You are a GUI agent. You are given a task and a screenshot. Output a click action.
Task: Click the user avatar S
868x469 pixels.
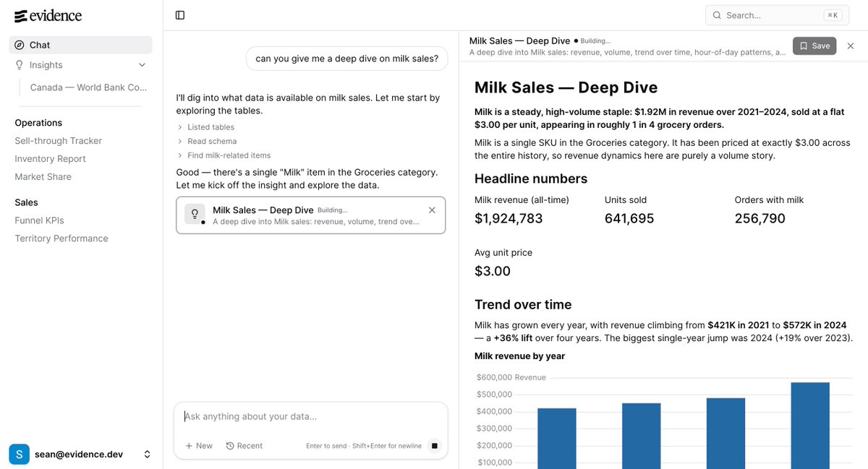(20, 455)
